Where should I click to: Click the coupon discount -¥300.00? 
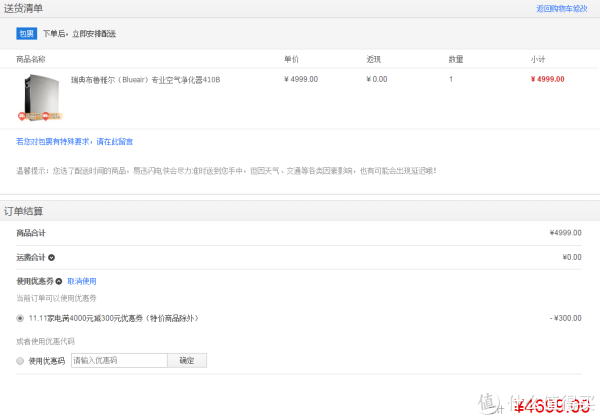566,318
